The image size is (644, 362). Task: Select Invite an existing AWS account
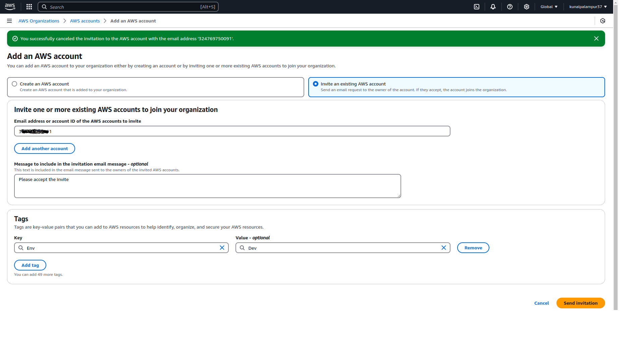coord(316,84)
